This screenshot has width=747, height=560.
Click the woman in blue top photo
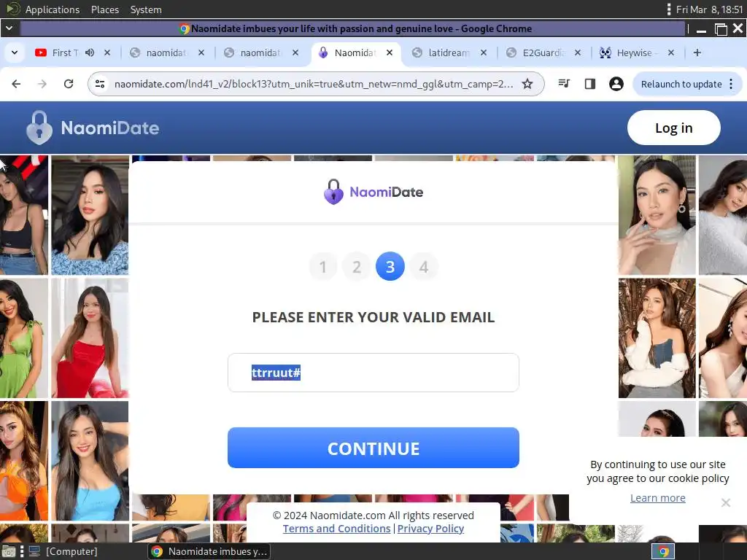click(90, 461)
